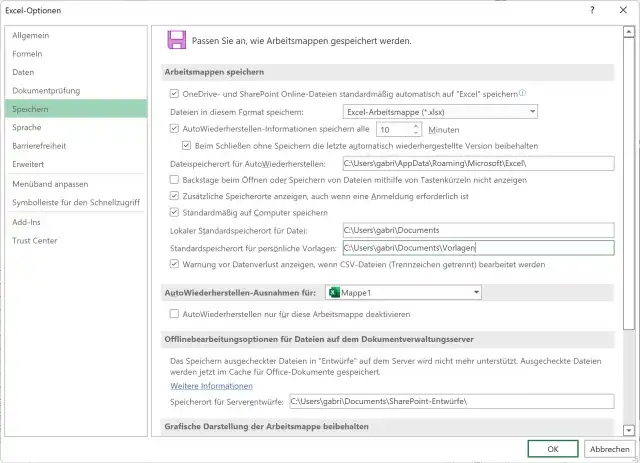Select the Allgemein category
The image size is (640, 463).
[76, 36]
